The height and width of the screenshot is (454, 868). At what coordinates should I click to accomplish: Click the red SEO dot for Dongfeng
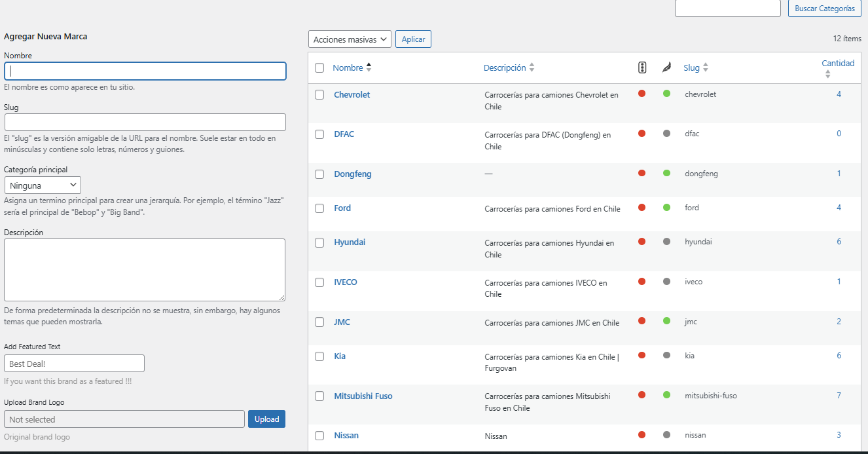pos(642,173)
